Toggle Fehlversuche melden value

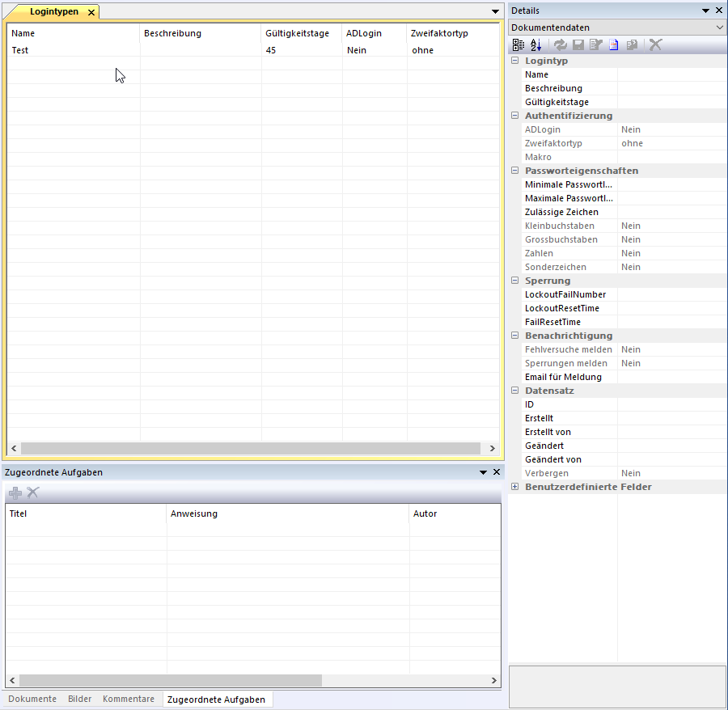(631, 349)
